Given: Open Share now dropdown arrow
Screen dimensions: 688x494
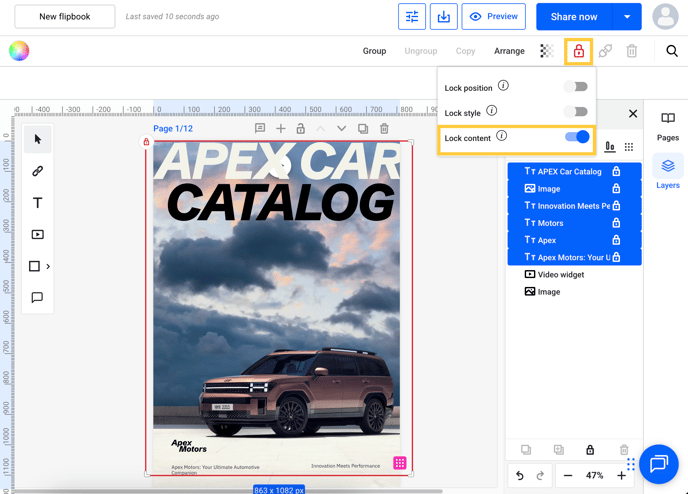Looking at the screenshot, I should click(627, 17).
